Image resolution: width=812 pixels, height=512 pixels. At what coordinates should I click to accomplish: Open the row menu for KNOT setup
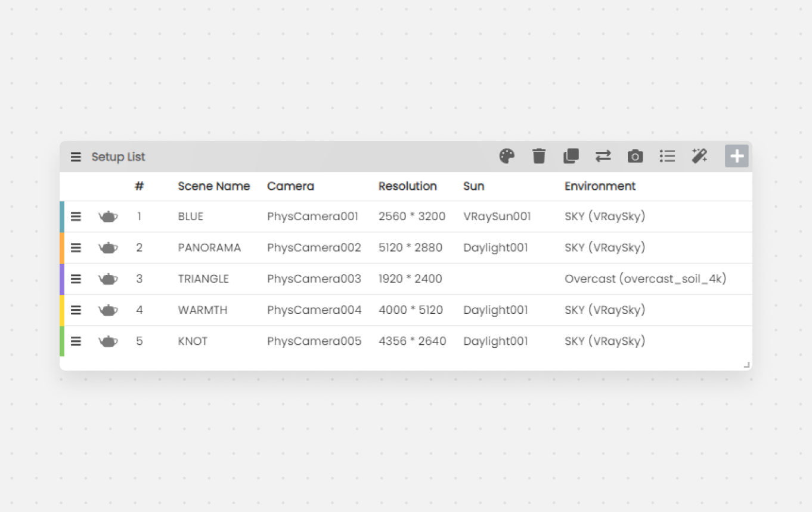coord(76,341)
